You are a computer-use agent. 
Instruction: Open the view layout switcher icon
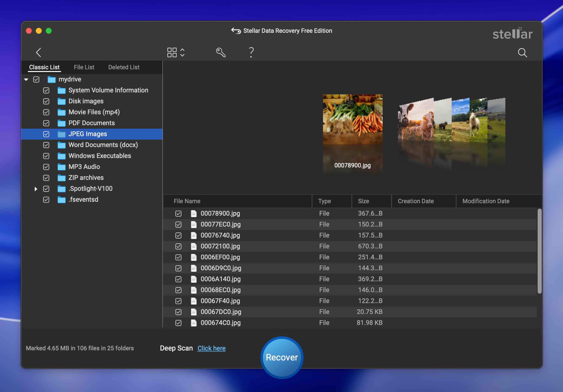(x=172, y=52)
